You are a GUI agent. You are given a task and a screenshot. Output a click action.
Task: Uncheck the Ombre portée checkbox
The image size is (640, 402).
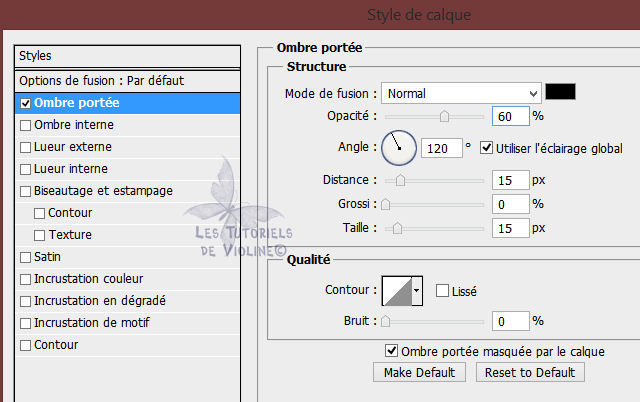[26, 103]
